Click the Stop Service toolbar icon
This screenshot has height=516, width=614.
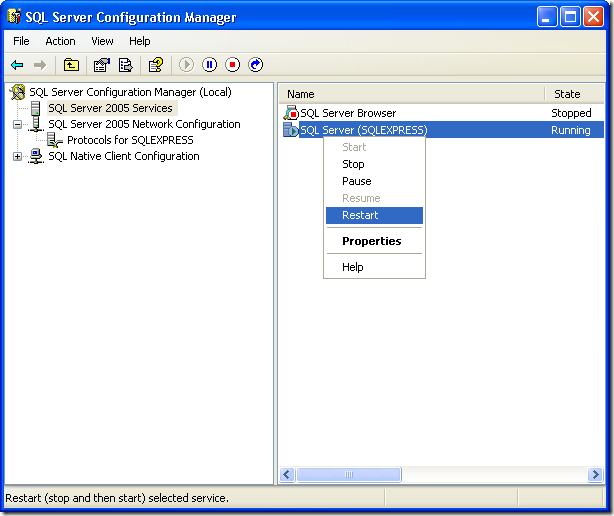[x=233, y=65]
